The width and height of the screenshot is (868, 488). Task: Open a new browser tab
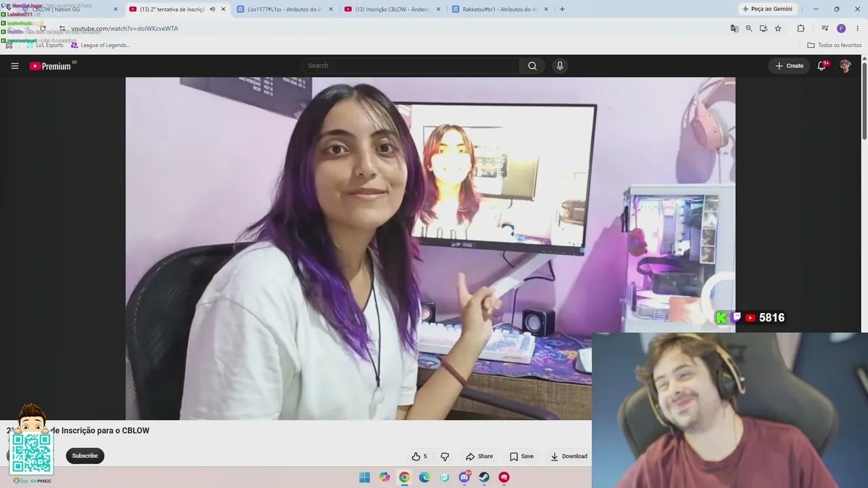[x=562, y=9]
